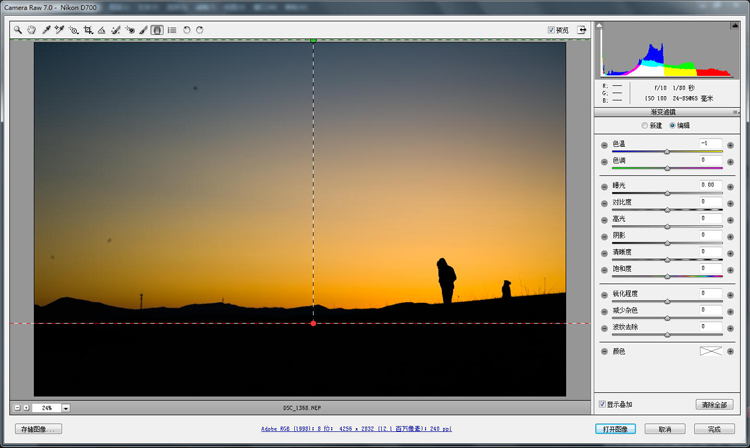Click the 锐化程度 value field
This screenshot has width=750, height=448.
coord(710,293)
